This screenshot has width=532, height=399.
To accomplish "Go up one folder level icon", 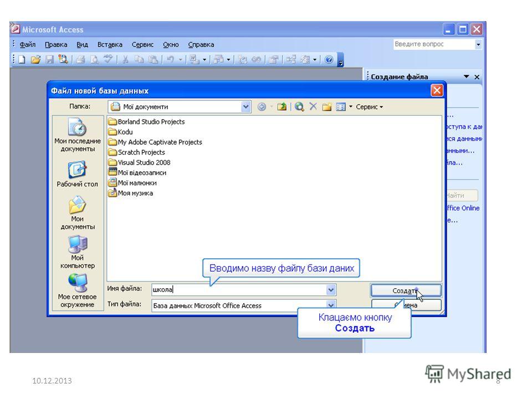I will (x=282, y=107).
